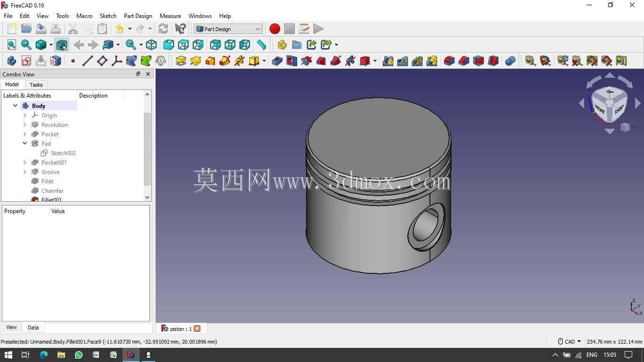Click the Chamfer tool icon
The height and width of the screenshot is (362, 644).
click(464, 61)
